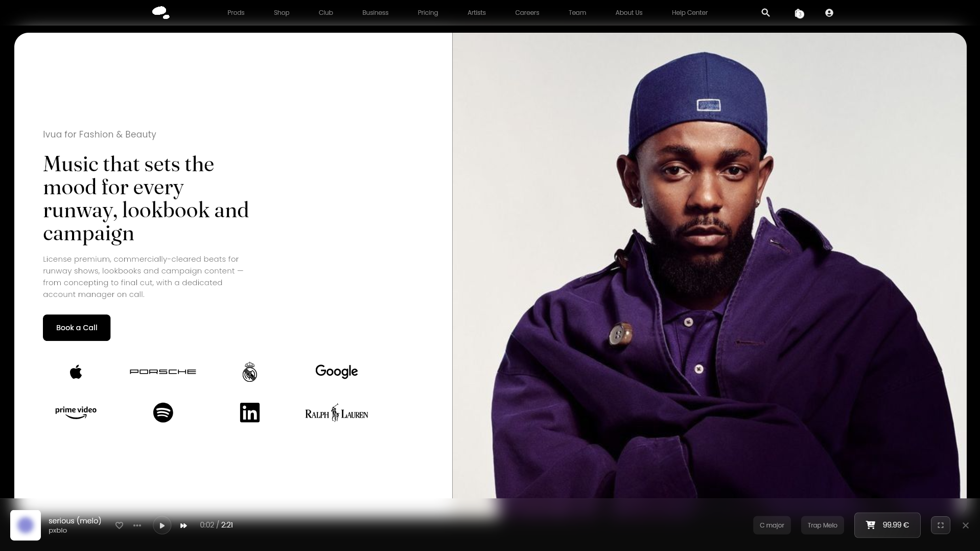Screen dimensions: 980x551
Task: Close the bottom music player
Action: pos(966,525)
